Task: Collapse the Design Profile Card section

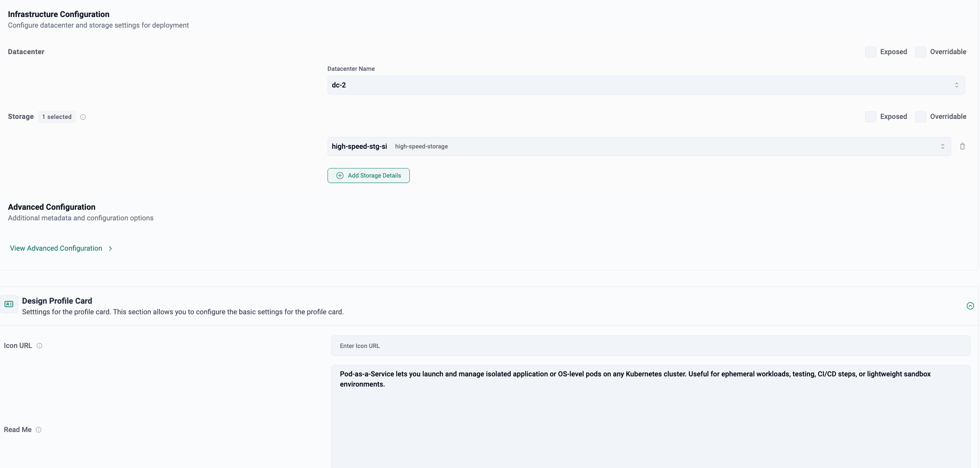Action: [x=970, y=306]
